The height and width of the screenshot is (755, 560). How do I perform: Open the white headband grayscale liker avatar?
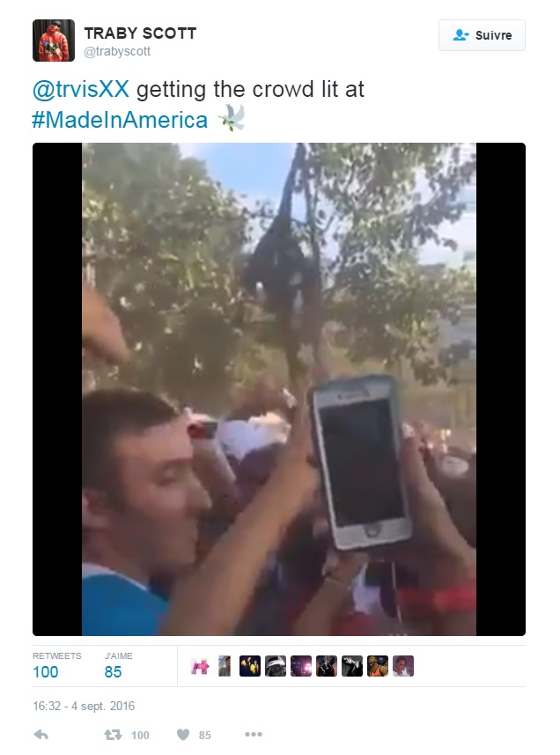pos(276,666)
